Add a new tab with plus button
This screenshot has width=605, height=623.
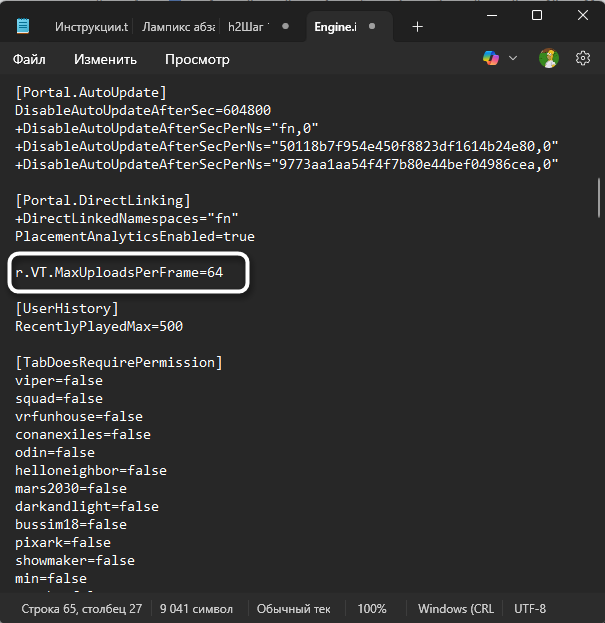[418, 27]
